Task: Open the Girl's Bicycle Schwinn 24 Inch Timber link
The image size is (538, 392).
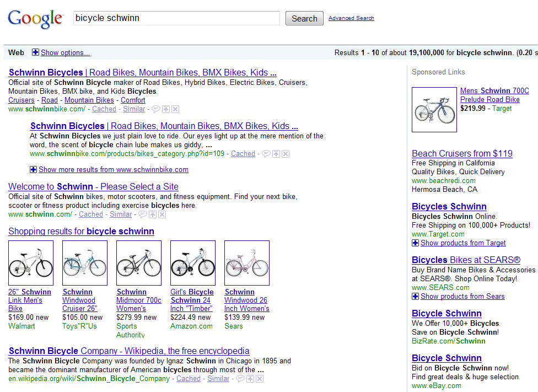Action: pyautogui.click(x=192, y=300)
